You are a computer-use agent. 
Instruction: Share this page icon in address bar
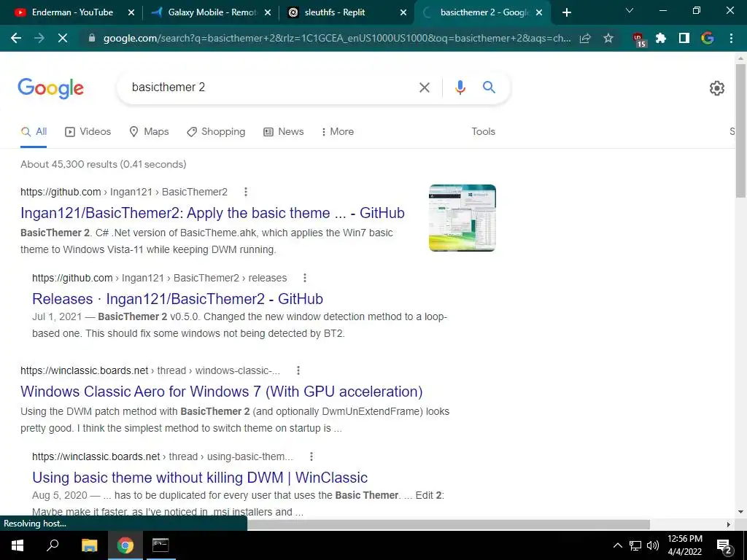[x=585, y=38]
